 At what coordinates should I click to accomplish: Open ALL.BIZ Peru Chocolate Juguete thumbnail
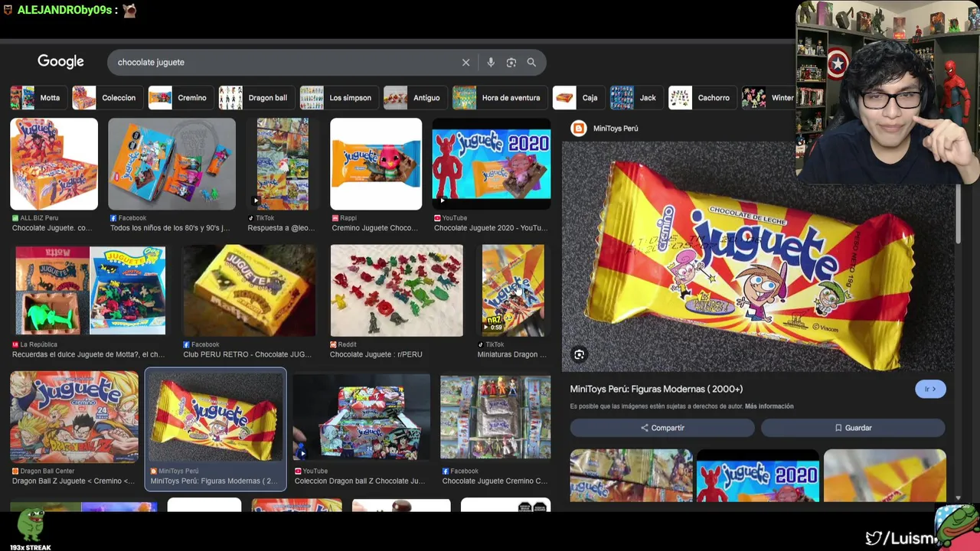(54, 164)
